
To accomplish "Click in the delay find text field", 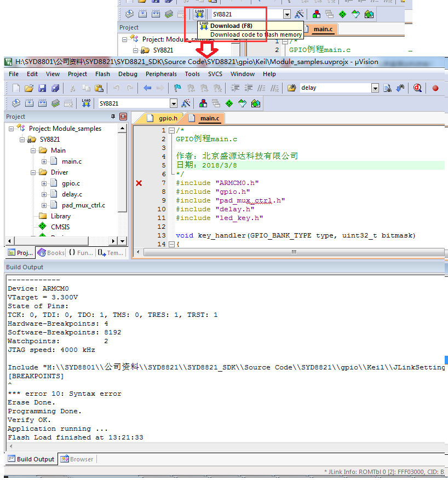I will 336,88.
